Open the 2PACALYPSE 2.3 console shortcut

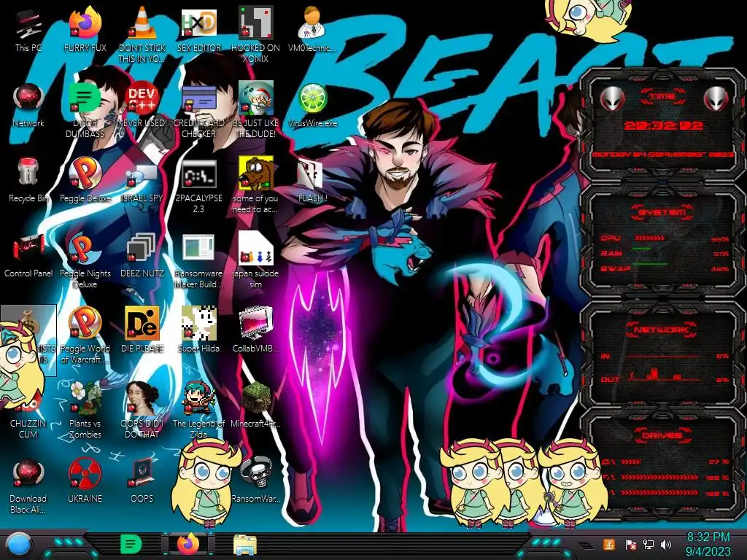coord(198,186)
